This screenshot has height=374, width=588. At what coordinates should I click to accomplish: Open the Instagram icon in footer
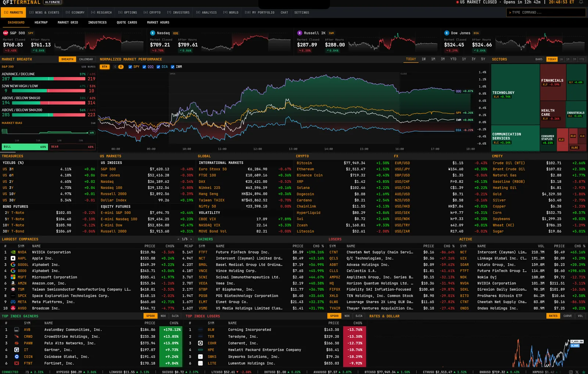coord(571,372)
